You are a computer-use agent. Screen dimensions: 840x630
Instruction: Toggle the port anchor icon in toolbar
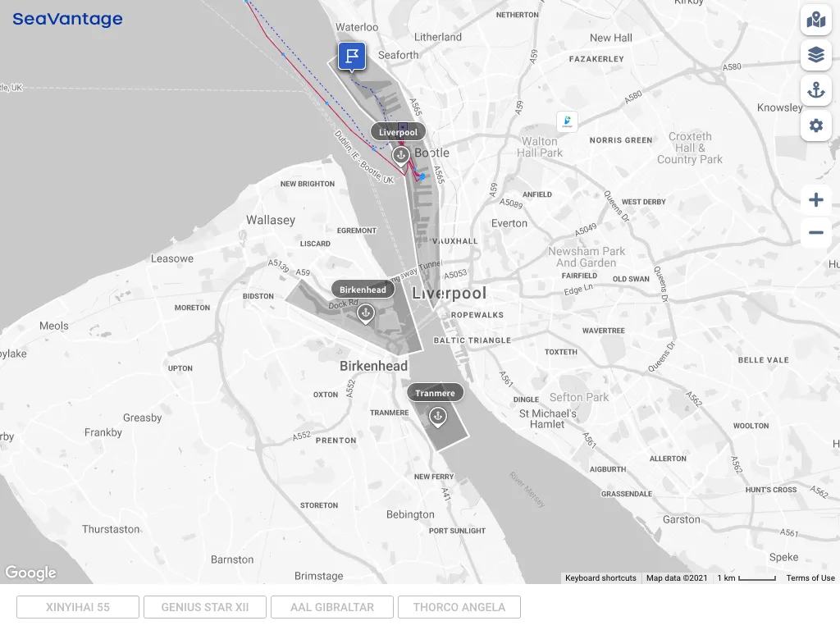(x=816, y=90)
